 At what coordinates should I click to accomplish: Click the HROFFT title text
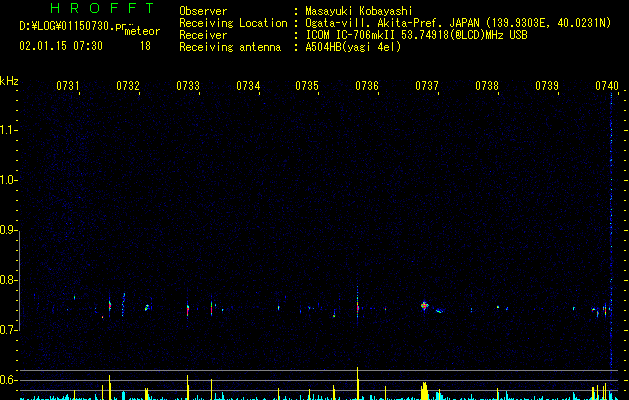tap(103, 8)
